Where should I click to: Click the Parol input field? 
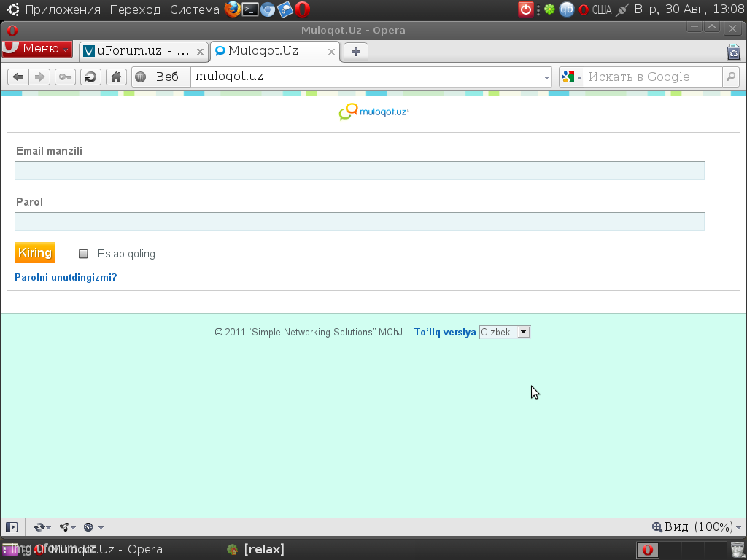point(360,222)
